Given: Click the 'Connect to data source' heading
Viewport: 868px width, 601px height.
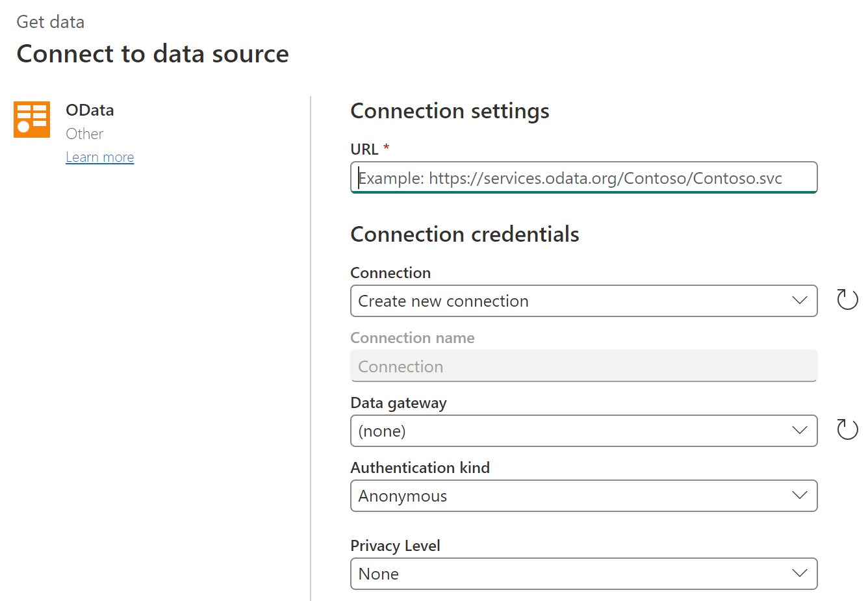Looking at the screenshot, I should click(x=153, y=54).
